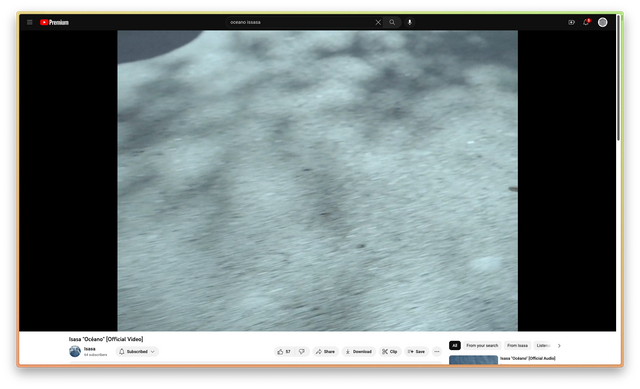Open the notifications bell
The height and width of the screenshot is (389, 640).
586,22
